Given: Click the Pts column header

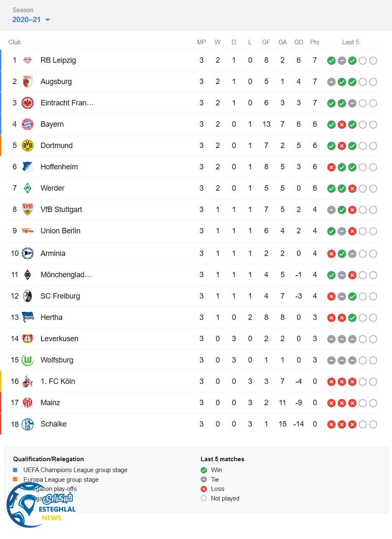Looking at the screenshot, I should [x=315, y=42].
